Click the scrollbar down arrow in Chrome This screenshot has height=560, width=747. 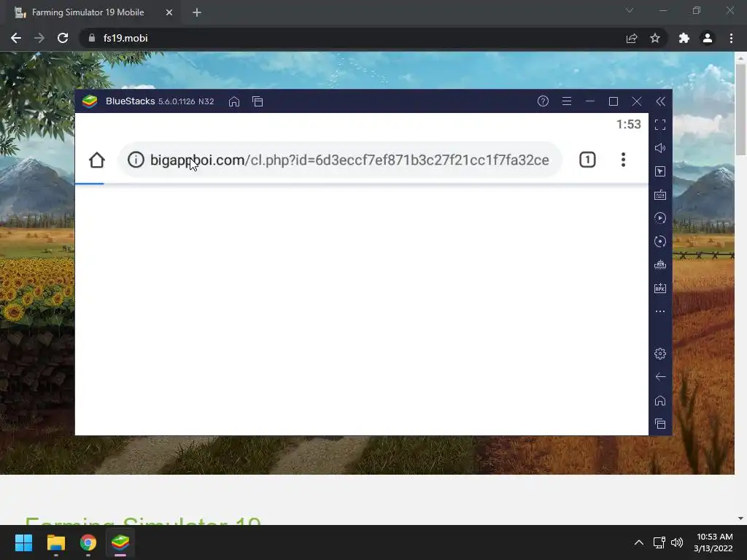pos(740,518)
